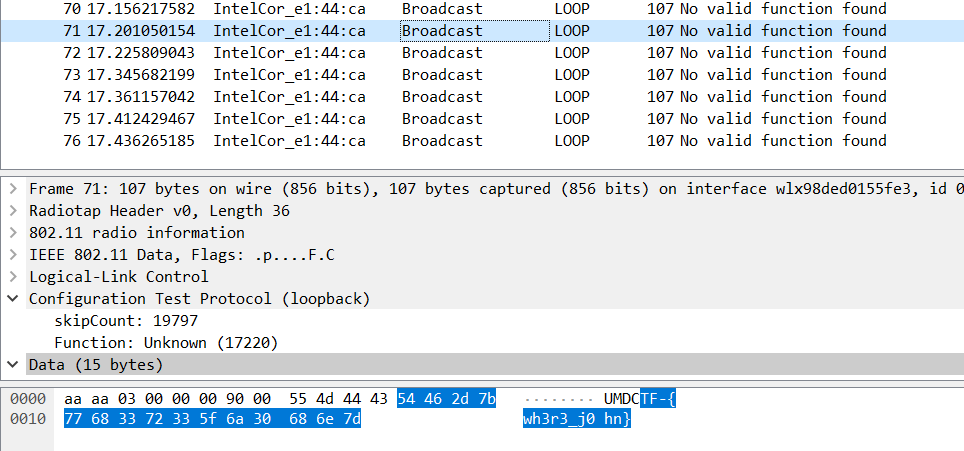Select packet number 72 in the list

click(482, 53)
